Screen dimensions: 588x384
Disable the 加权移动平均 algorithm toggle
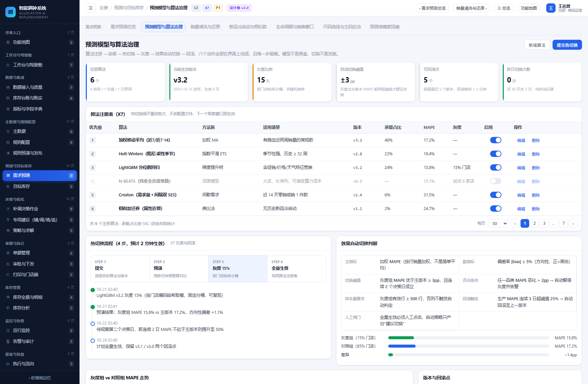point(495,140)
